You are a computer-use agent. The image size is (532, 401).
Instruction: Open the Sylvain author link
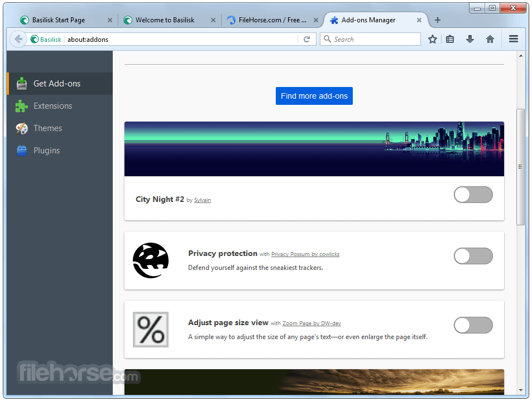pyautogui.click(x=203, y=200)
